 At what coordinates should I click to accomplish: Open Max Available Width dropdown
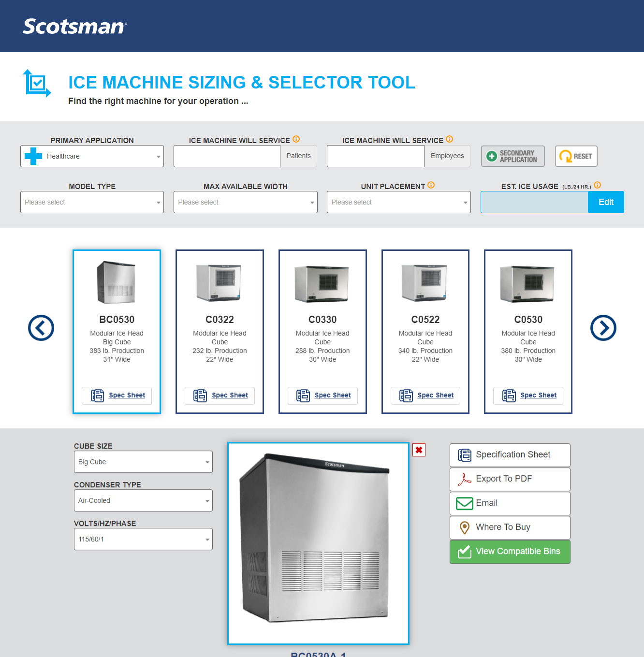click(x=245, y=202)
